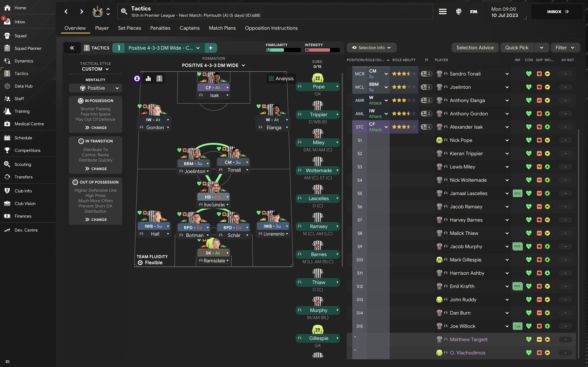Open the Opposition Instructions tab
Screen dimensions: 588x367
pyautogui.click(x=271, y=28)
